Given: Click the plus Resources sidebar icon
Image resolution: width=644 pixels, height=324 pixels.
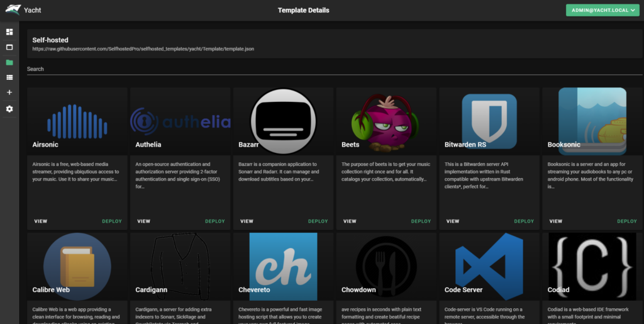Looking at the screenshot, I should tap(9, 92).
